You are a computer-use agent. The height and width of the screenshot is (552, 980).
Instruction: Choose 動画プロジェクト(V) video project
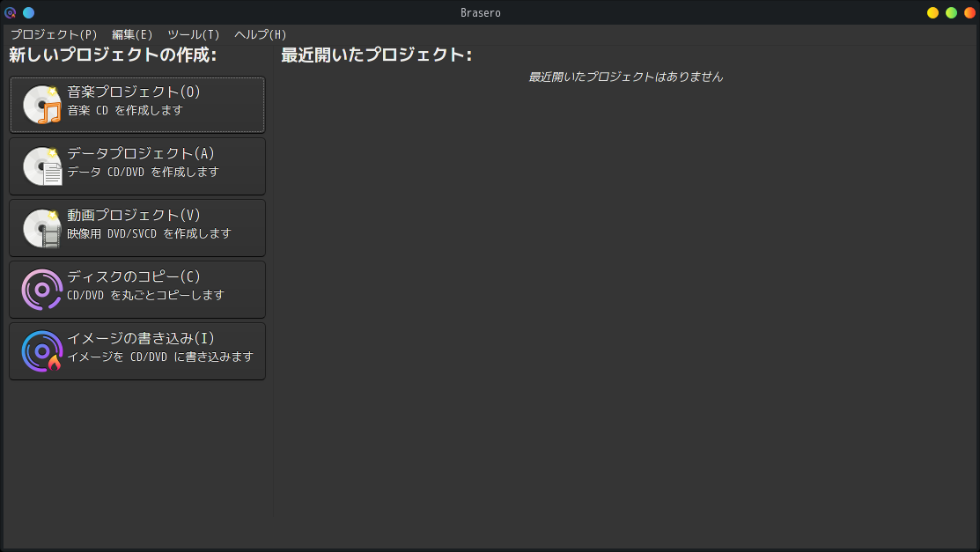[x=137, y=228]
